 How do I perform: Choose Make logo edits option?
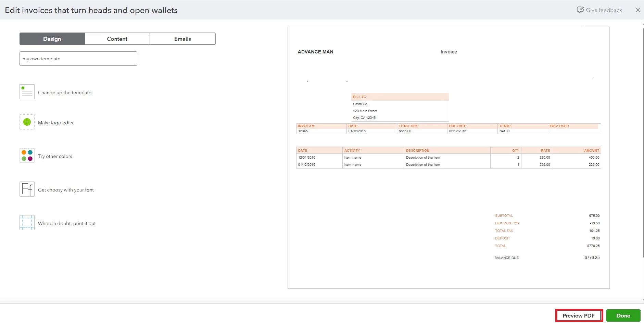(55, 123)
